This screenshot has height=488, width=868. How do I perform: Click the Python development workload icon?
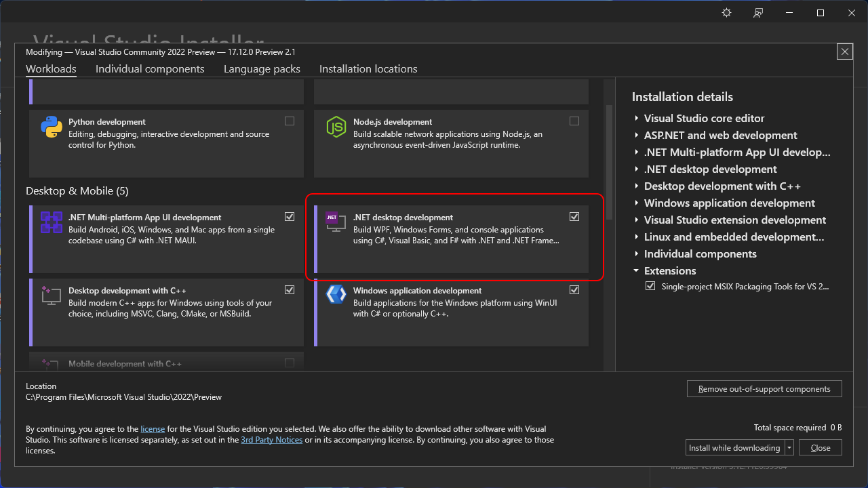(x=52, y=127)
